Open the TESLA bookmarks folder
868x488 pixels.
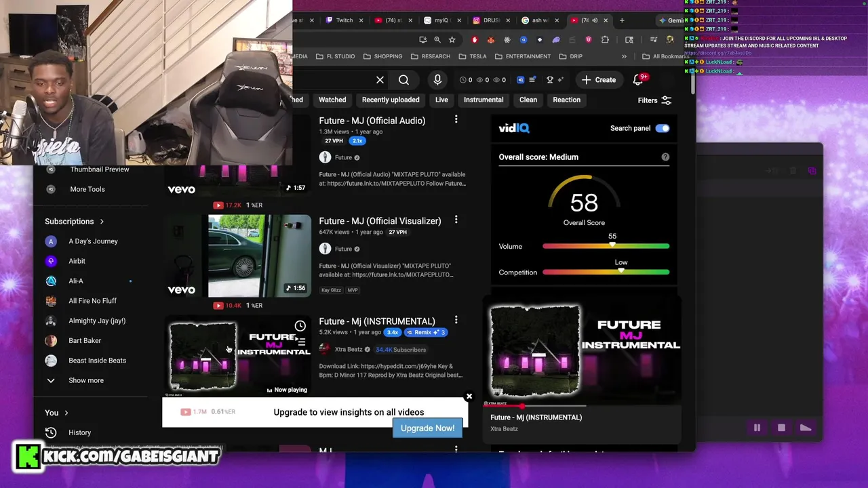[472, 56]
